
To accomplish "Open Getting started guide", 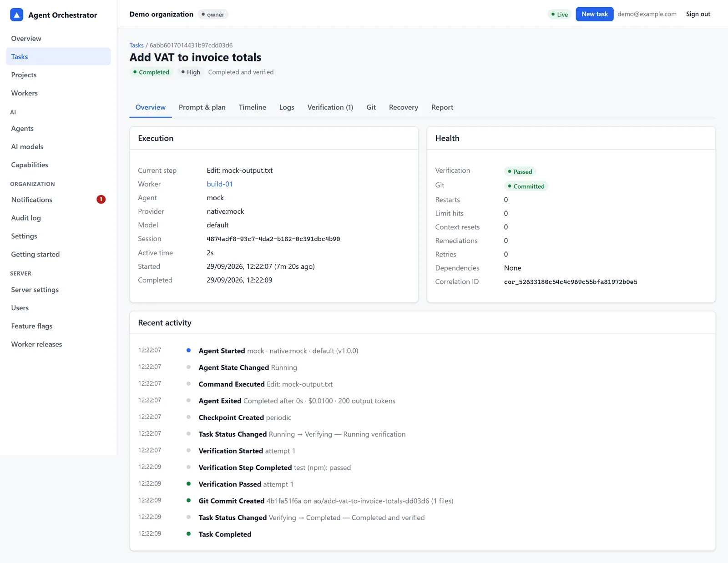I will coord(58,254).
